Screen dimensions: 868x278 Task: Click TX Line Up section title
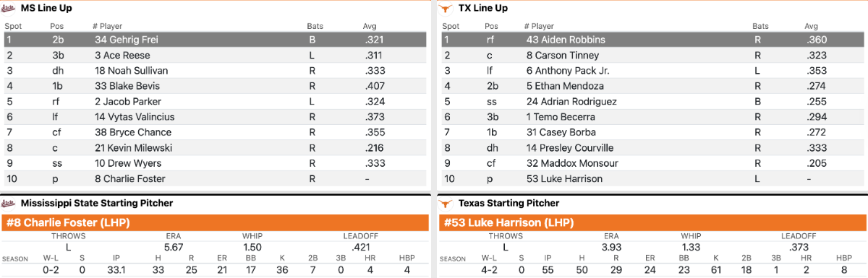click(483, 8)
